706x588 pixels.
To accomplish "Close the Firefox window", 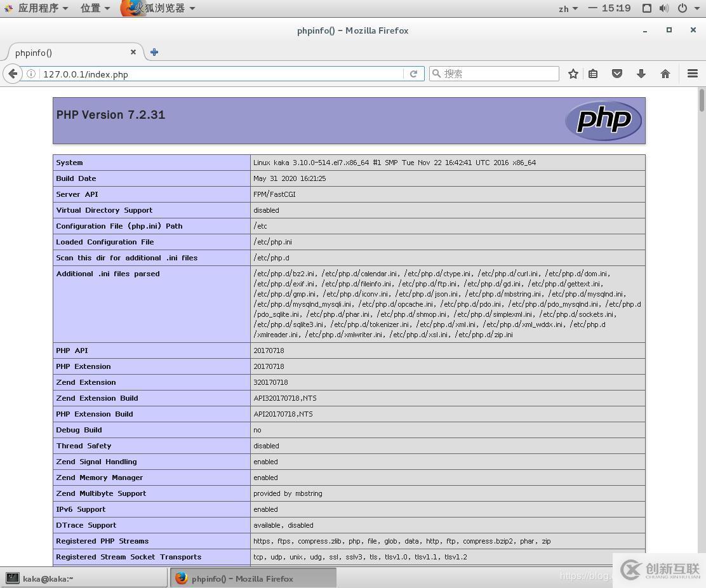I will 693,30.
